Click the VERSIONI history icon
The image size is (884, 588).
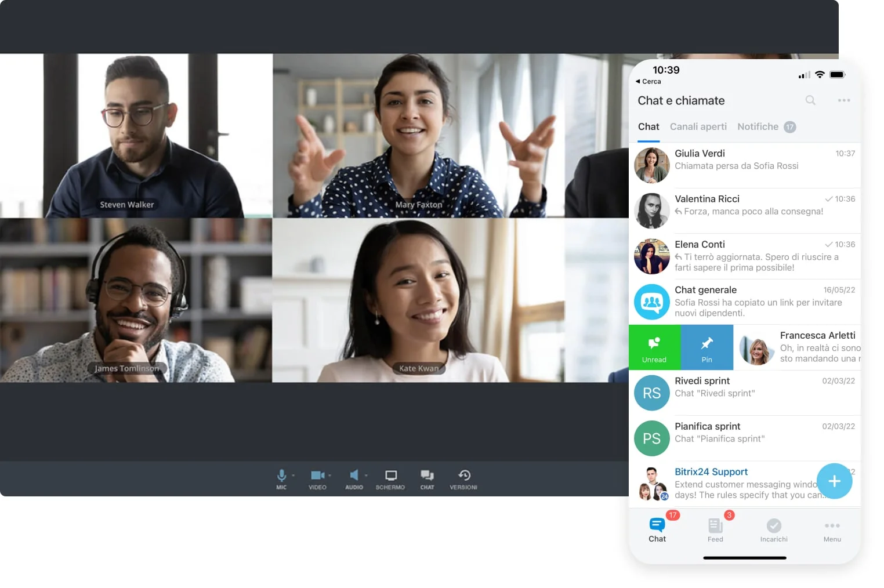(463, 476)
